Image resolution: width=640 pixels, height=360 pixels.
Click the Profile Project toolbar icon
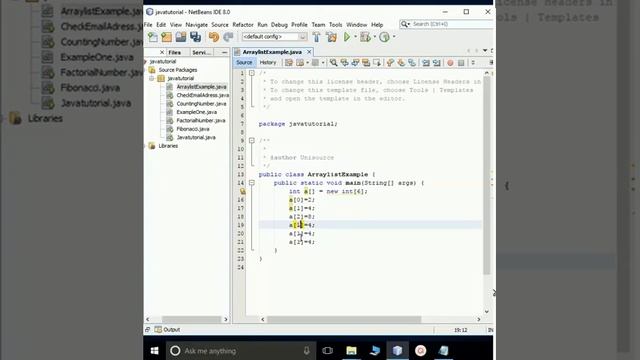click(384, 37)
